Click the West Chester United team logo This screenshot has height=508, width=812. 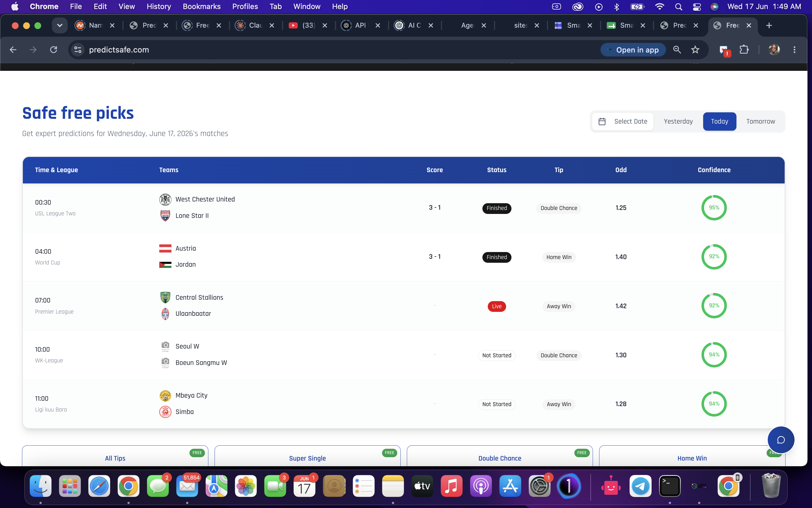[165, 200]
